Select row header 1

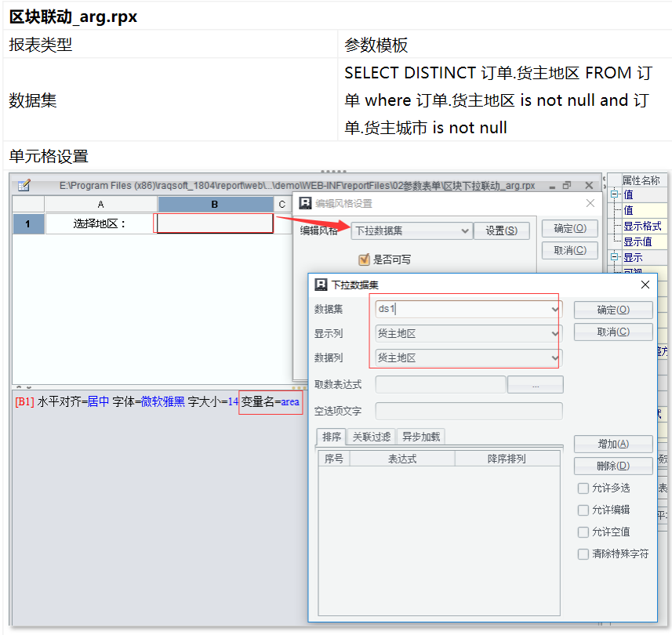(28, 223)
